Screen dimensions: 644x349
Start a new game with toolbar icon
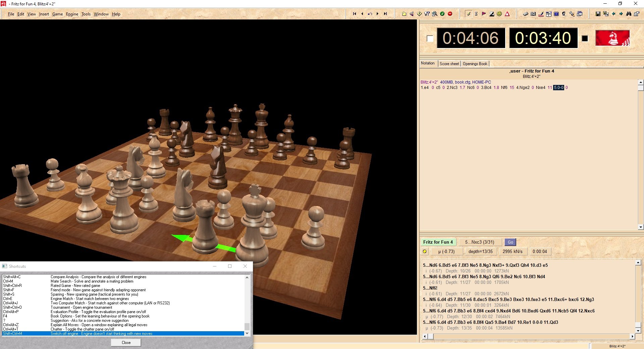[x=404, y=14]
